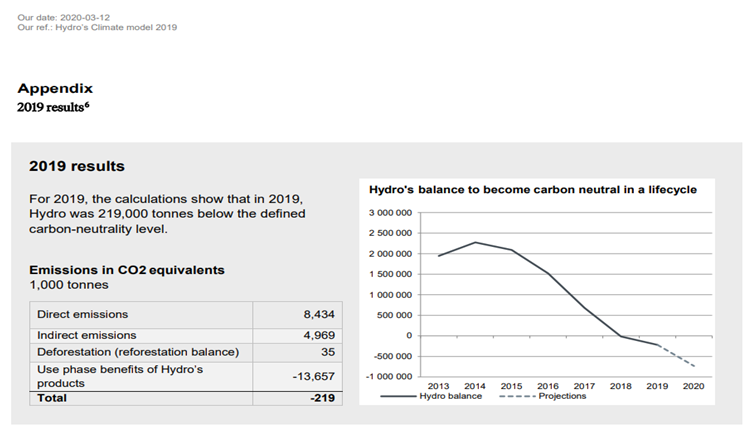Click the '3 000 000' y-axis label
The width and height of the screenshot is (754, 428).
coord(390,213)
